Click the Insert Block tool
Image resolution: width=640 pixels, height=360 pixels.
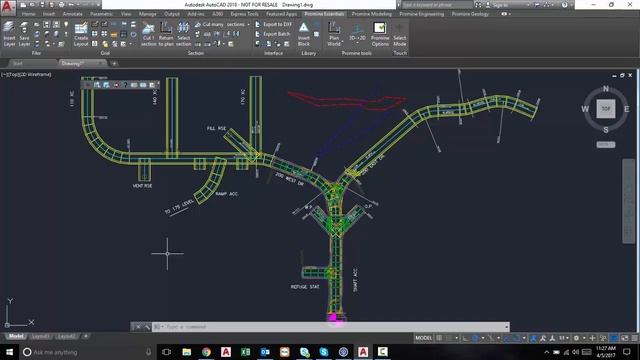click(304, 34)
